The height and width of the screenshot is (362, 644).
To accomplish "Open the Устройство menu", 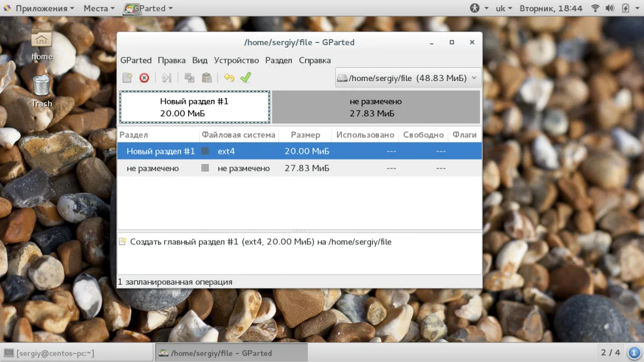I will click(236, 60).
